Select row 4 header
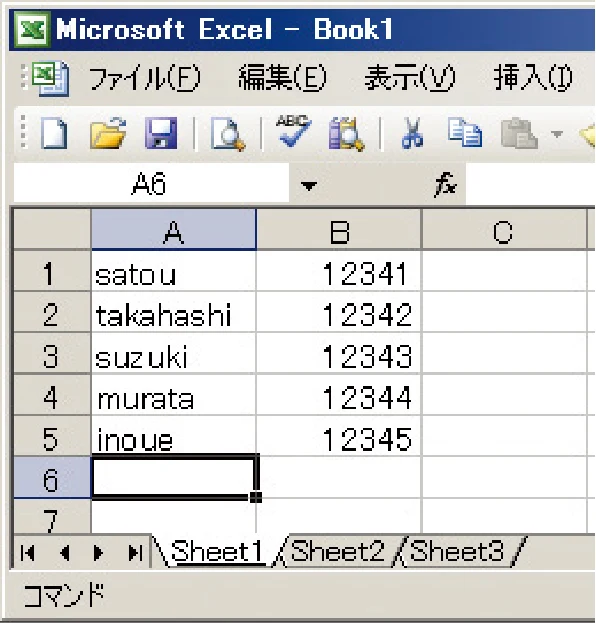 [x=52, y=395]
